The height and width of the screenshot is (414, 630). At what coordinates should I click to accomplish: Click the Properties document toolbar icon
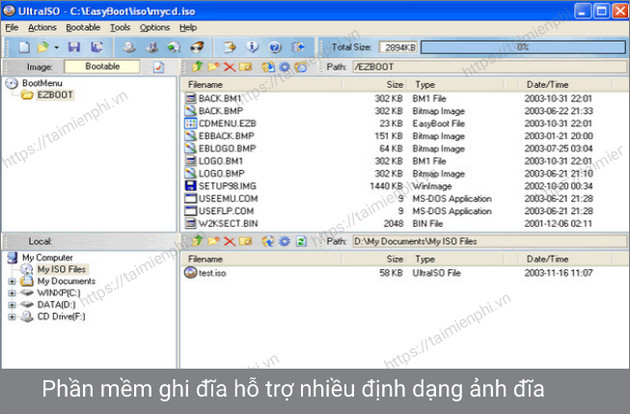[x=230, y=47]
